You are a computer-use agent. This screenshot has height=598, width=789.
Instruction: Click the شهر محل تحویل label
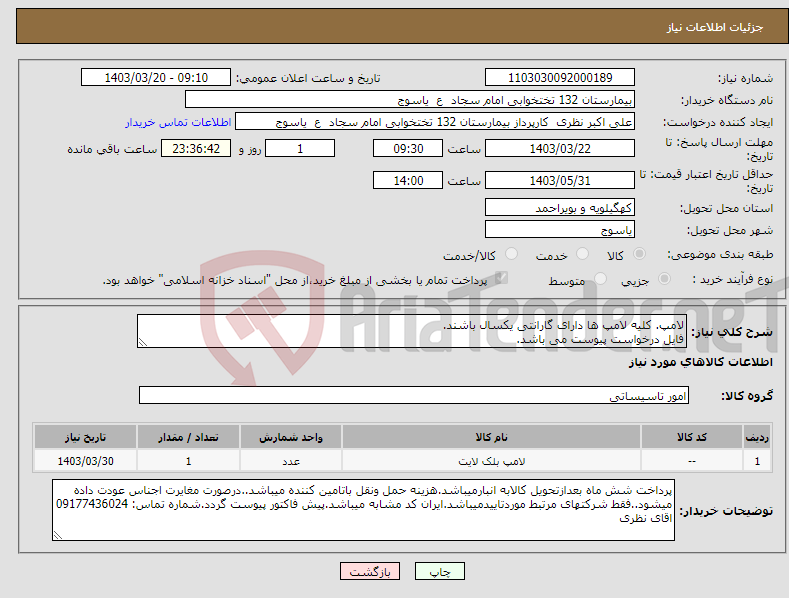[730, 230]
